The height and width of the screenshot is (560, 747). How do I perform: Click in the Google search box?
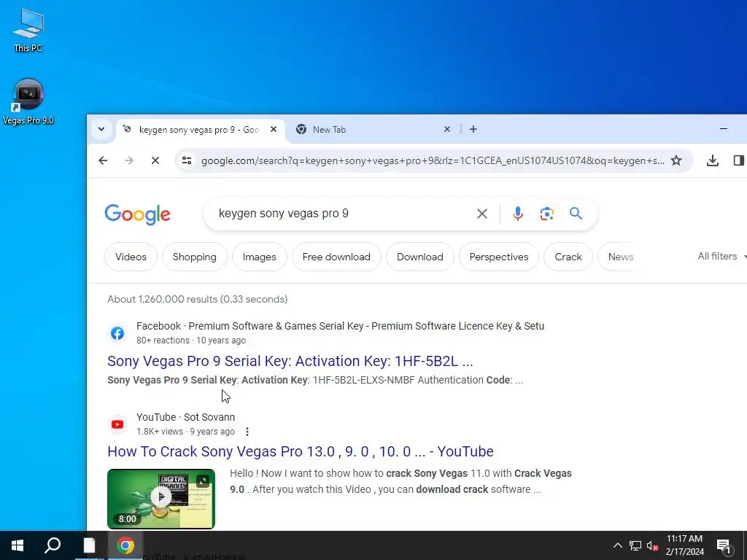click(x=343, y=214)
